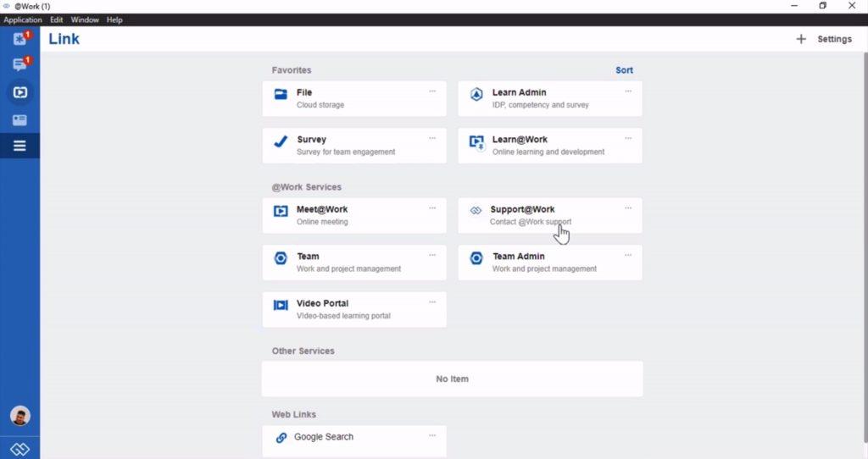Open the contact card sidebar icon

(19, 119)
